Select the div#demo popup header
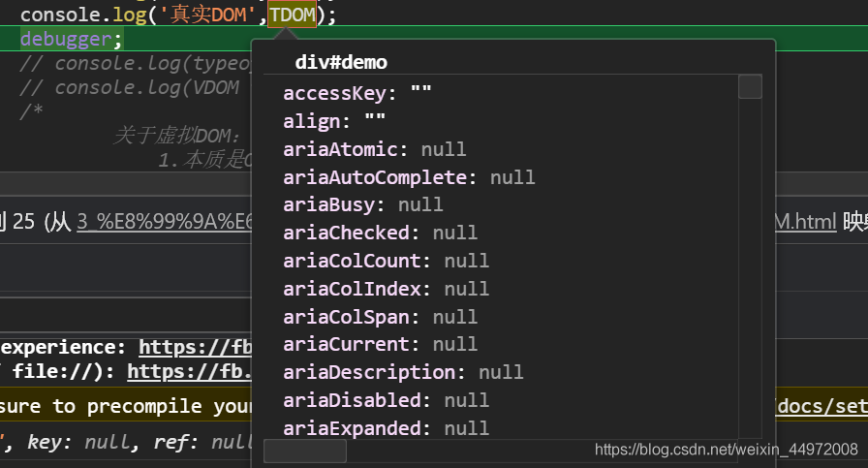 coord(341,62)
